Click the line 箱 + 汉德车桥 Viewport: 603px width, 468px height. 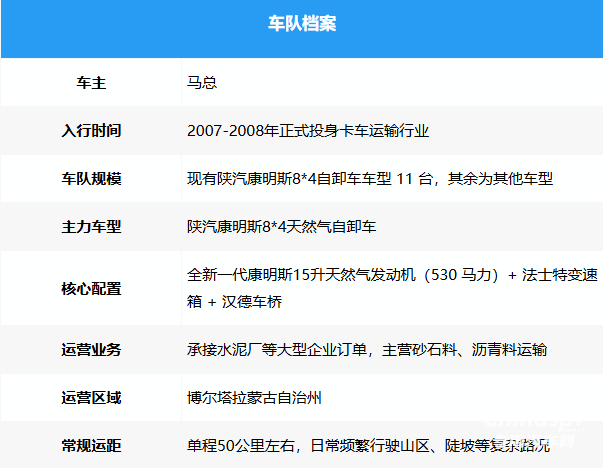point(235,302)
